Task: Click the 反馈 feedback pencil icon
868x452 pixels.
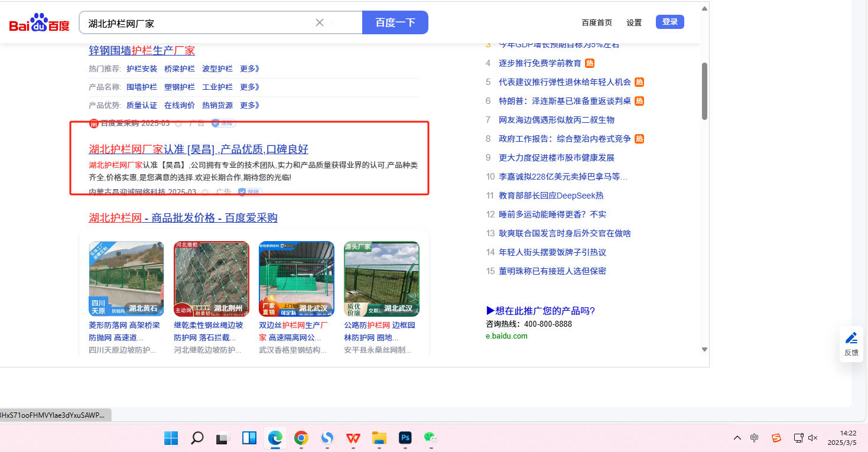Action: pos(851,339)
